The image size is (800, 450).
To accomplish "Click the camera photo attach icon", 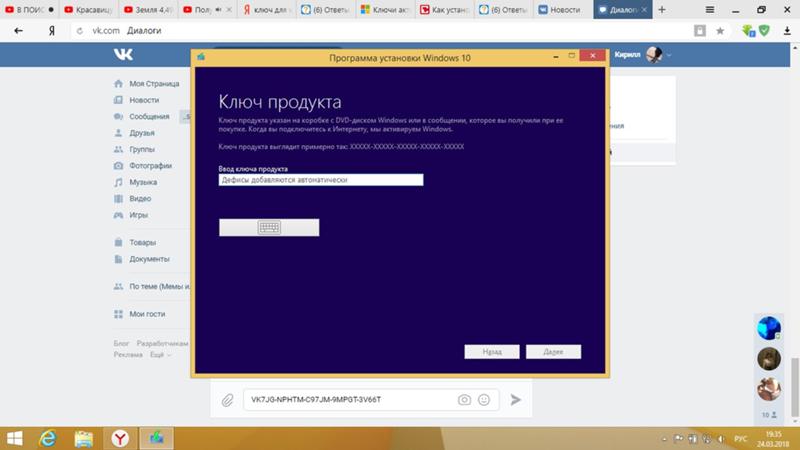I will [464, 399].
